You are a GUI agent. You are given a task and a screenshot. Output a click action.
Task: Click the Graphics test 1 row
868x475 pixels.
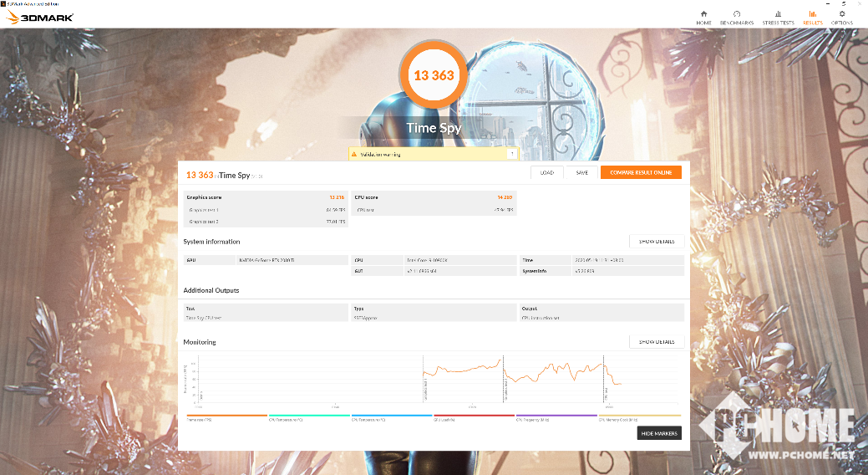[x=266, y=210]
